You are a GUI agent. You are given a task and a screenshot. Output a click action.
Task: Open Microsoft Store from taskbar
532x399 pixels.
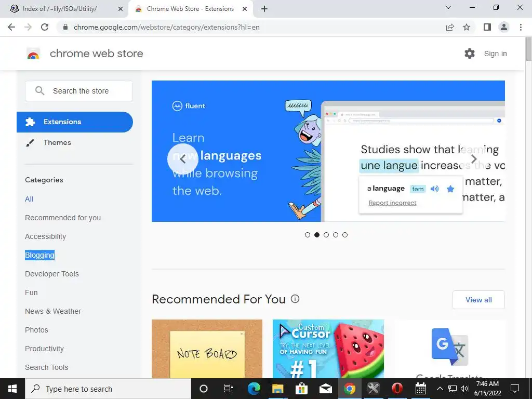click(x=301, y=389)
